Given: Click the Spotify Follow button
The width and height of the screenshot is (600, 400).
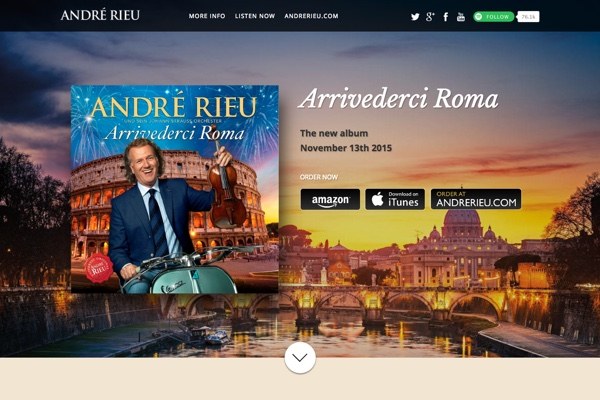Looking at the screenshot, I should click(x=494, y=16).
